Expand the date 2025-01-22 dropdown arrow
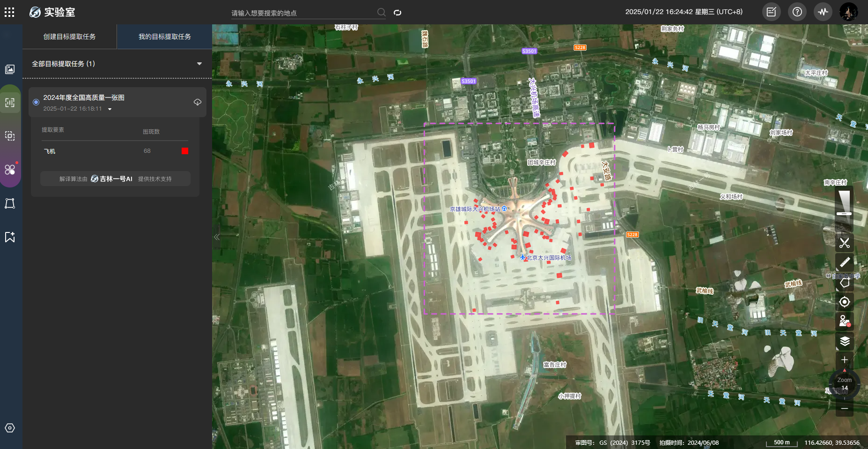 [110, 109]
